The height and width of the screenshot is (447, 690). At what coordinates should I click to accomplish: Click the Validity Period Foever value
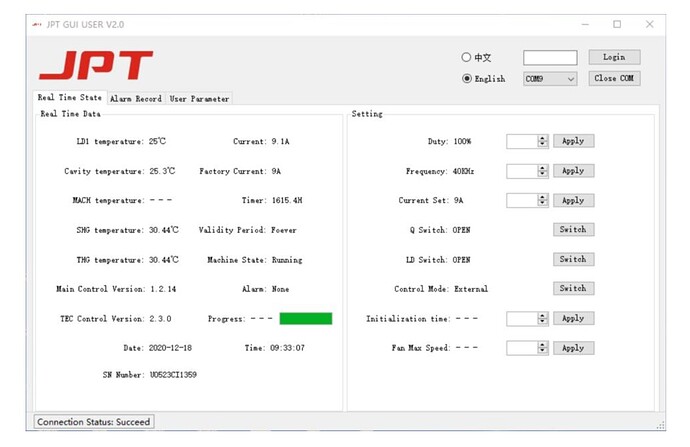pos(284,230)
